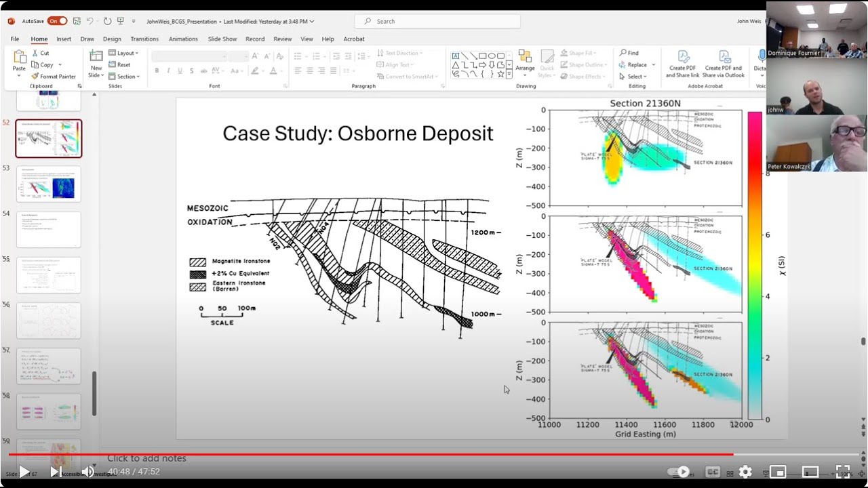Enter fullscreen video mode
The width and height of the screenshot is (868, 488).
click(x=843, y=472)
